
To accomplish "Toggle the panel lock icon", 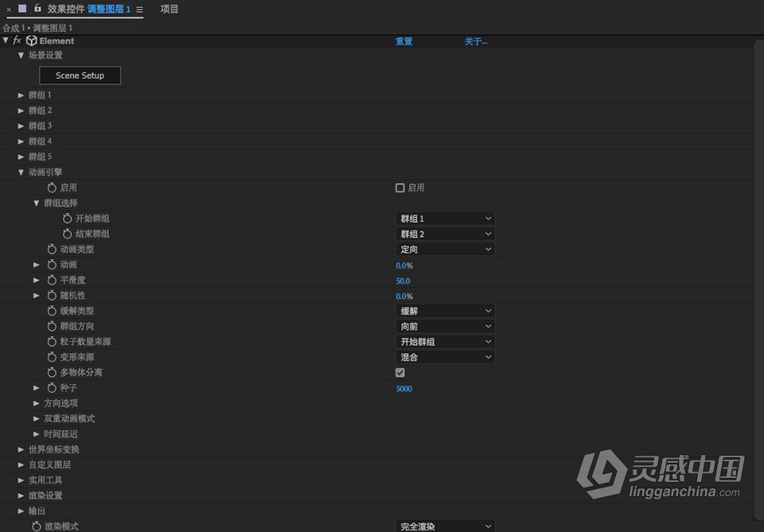I will click(x=37, y=8).
